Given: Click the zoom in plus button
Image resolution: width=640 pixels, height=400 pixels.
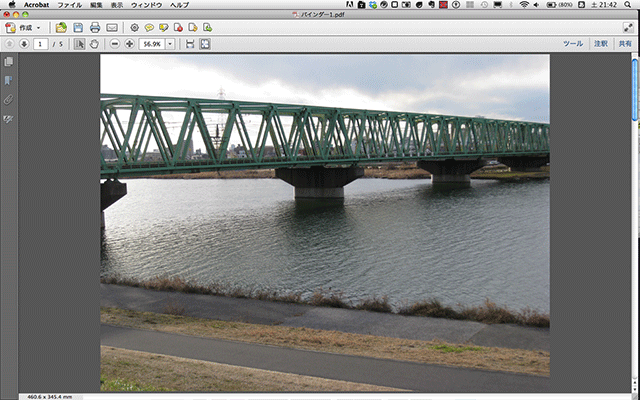Looking at the screenshot, I should (129, 44).
